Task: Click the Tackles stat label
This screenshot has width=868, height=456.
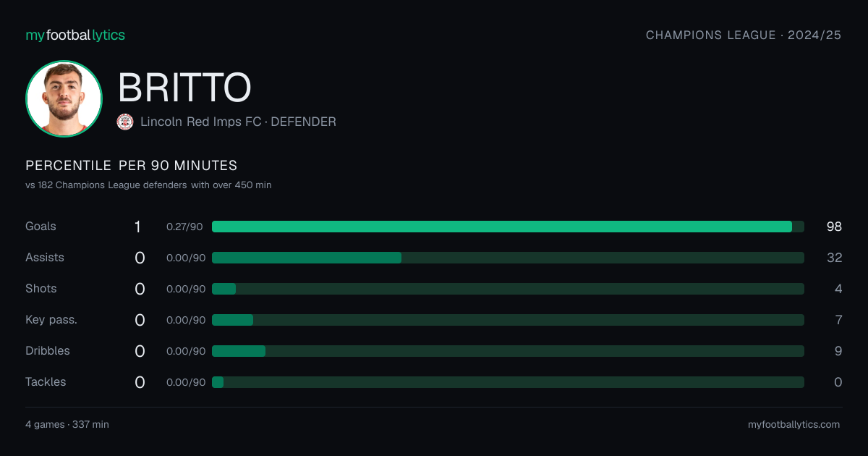Action: tap(46, 382)
